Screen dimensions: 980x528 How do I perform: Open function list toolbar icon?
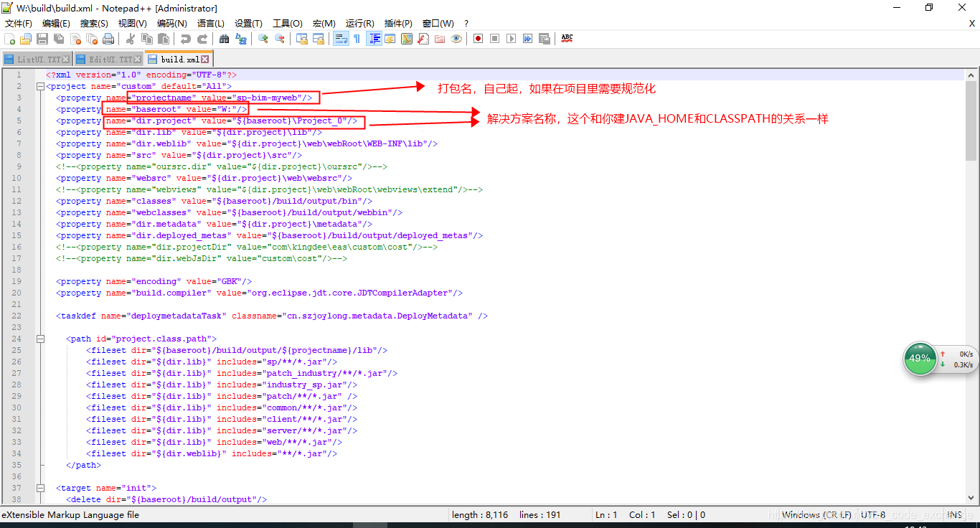(423, 39)
